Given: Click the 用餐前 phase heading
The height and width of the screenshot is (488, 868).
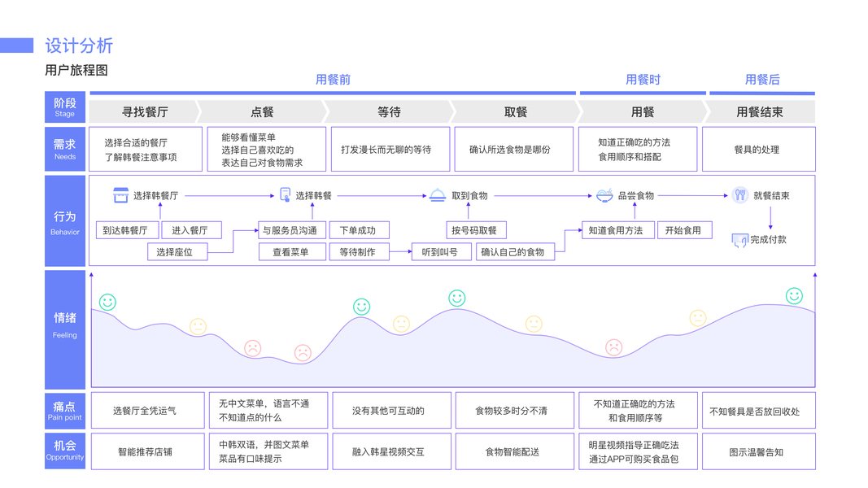Looking at the screenshot, I should [334, 80].
